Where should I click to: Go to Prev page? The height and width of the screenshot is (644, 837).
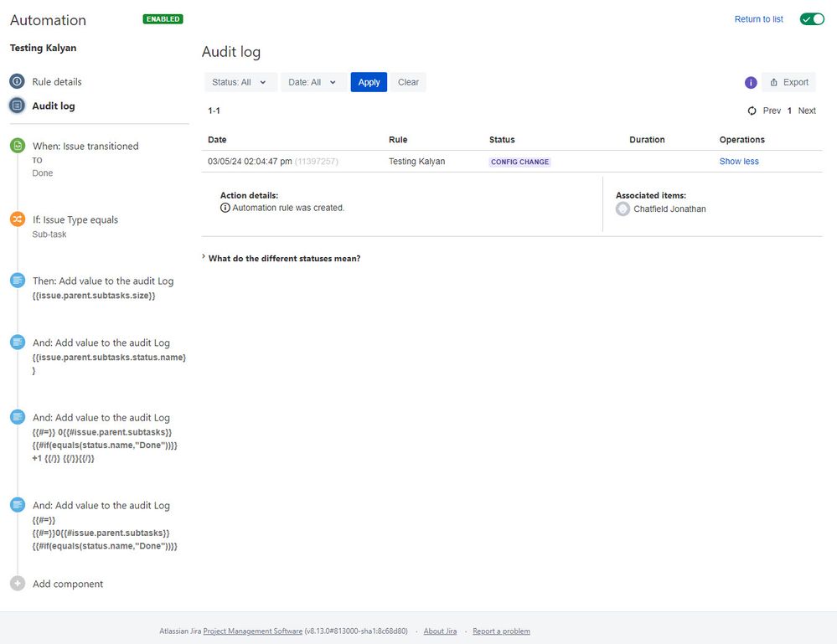tap(772, 111)
